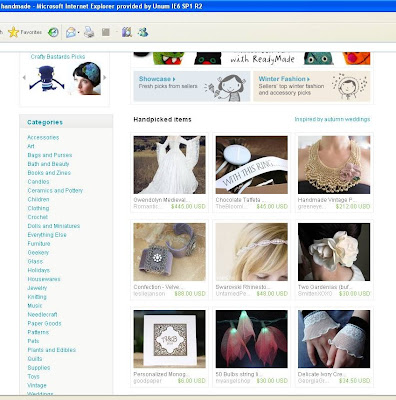
Task: Browse the Candles category
Action: [x=38, y=182]
